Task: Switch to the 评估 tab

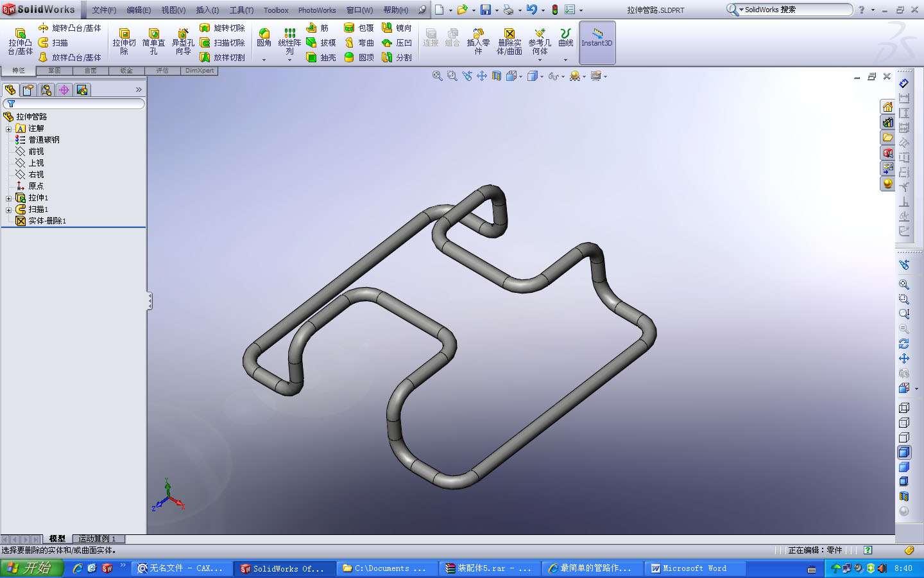Action: click(x=162, y=71)
